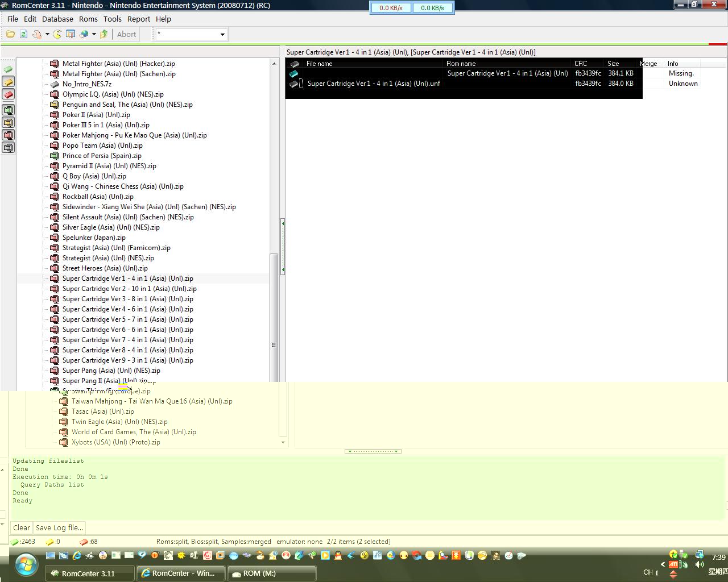Open the Edit menu
This screenshot has height=582, width=728.
(x=30, y=19)
